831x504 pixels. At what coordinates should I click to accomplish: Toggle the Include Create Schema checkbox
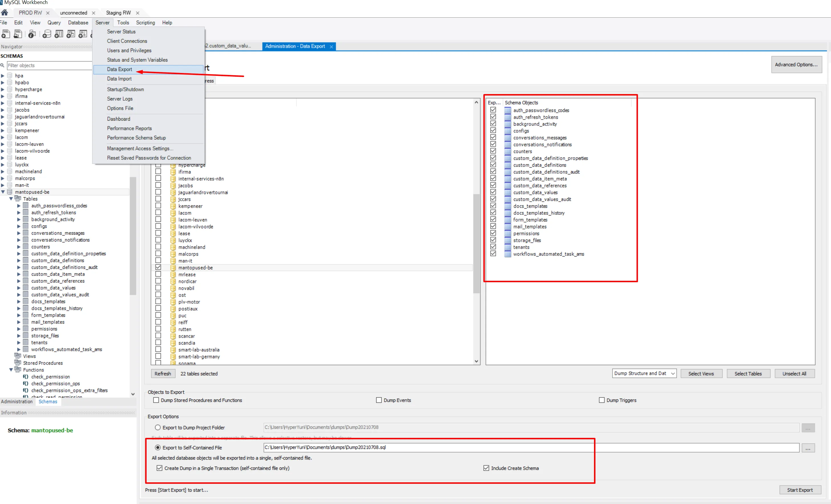[x=486, y=468]
